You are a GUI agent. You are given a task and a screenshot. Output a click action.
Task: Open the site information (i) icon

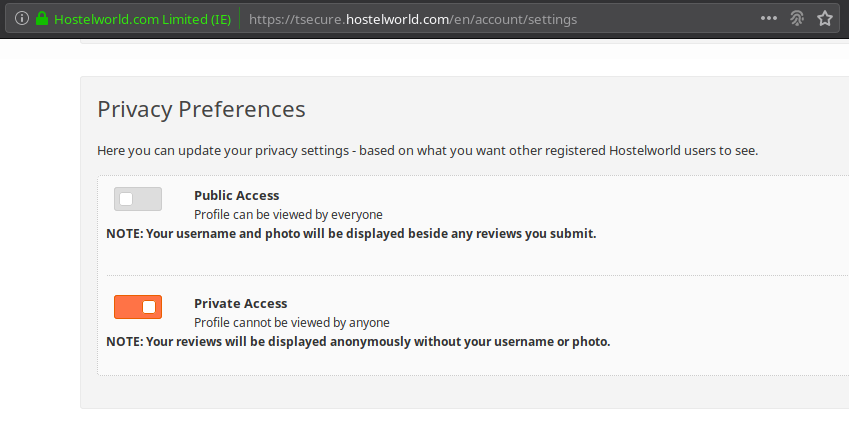click(22, 18)
